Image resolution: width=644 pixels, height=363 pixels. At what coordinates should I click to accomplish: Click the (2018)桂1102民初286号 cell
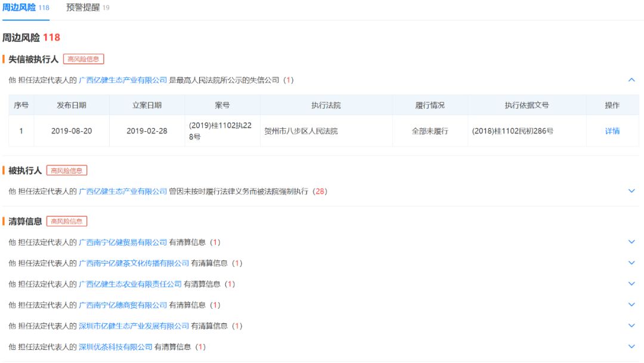(x=527, y=131)
